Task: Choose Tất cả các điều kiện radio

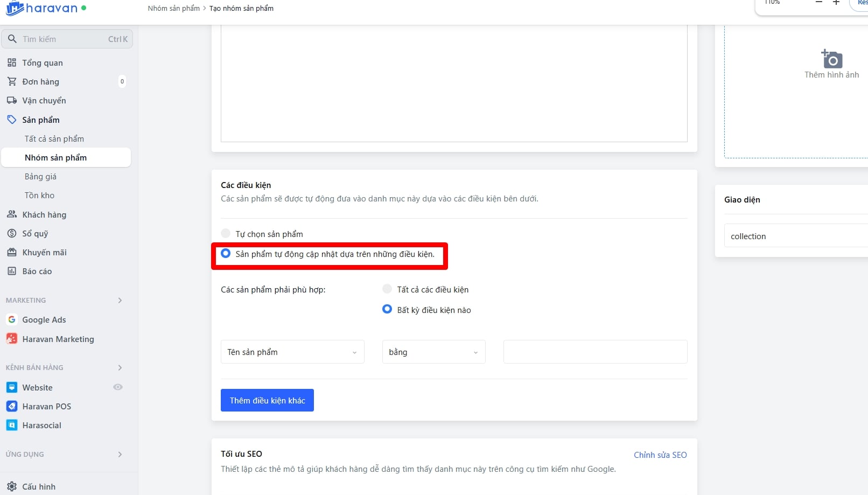Action: [x=387, y=289]
